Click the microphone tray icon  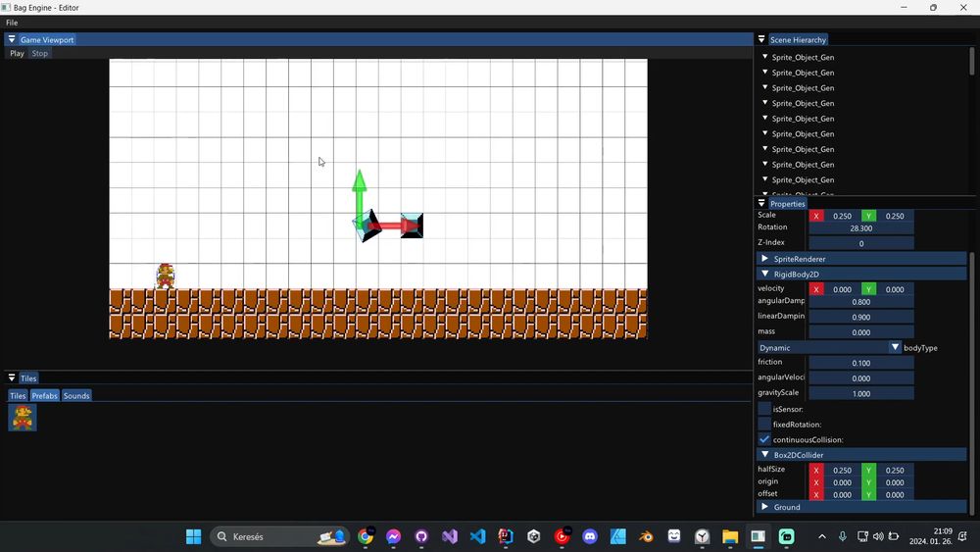click(843, 536)
